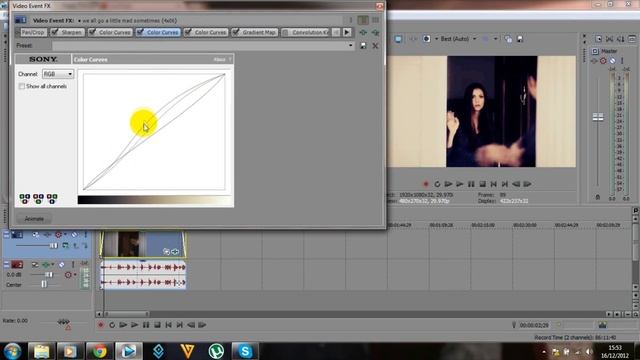Open Event Pan/Crop on the video event

167,251
